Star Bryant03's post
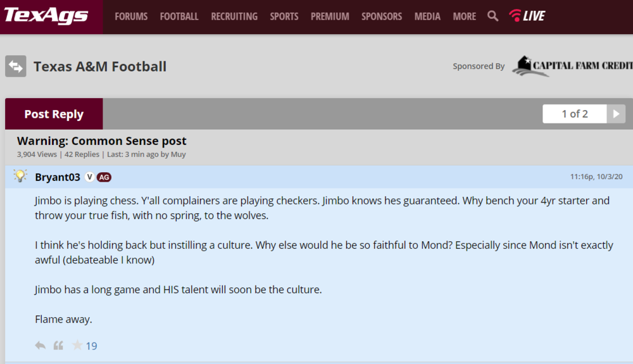 [77, 346]
